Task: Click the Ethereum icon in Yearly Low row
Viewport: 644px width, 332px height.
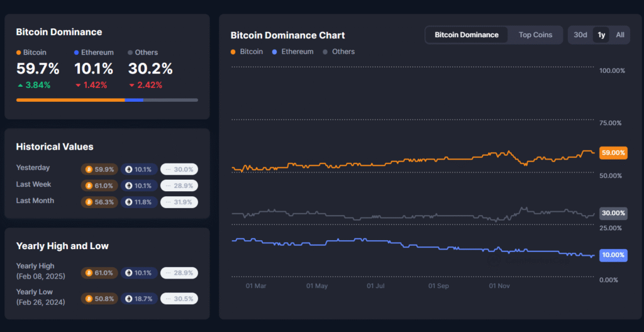Action: pyautogui.click(x=129, y=299)
